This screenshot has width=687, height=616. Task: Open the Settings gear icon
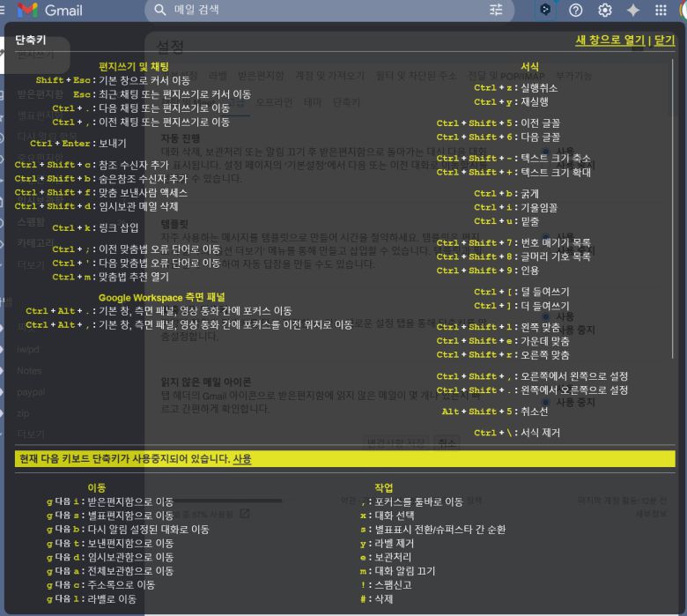click(x=604, y=11)
